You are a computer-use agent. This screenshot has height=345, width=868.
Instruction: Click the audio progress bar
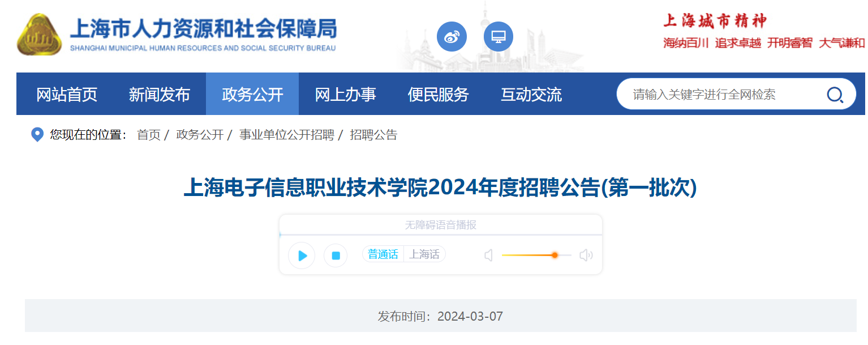(440, 235)
